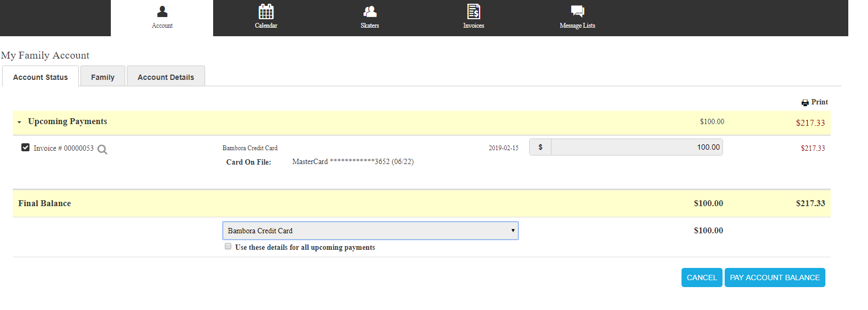This screenshot has height=310, width=868.
Task: Open the Skaters group icon
Action: tap(370, 11)
